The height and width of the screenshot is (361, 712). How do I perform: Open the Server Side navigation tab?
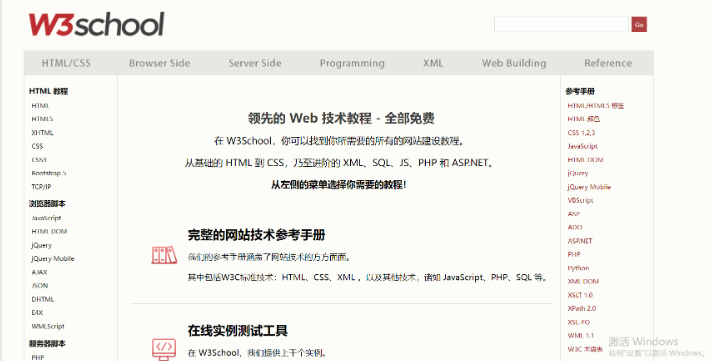pyautogui.click(x=255, y=63)
